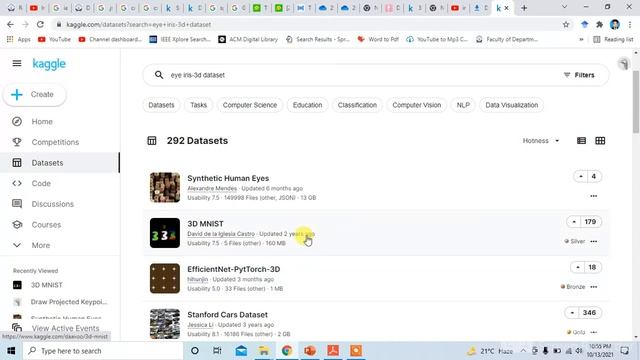Open PowerPoint from the taskbar
The height and width of the screenshot is (360, 640).
pos(310,351)
